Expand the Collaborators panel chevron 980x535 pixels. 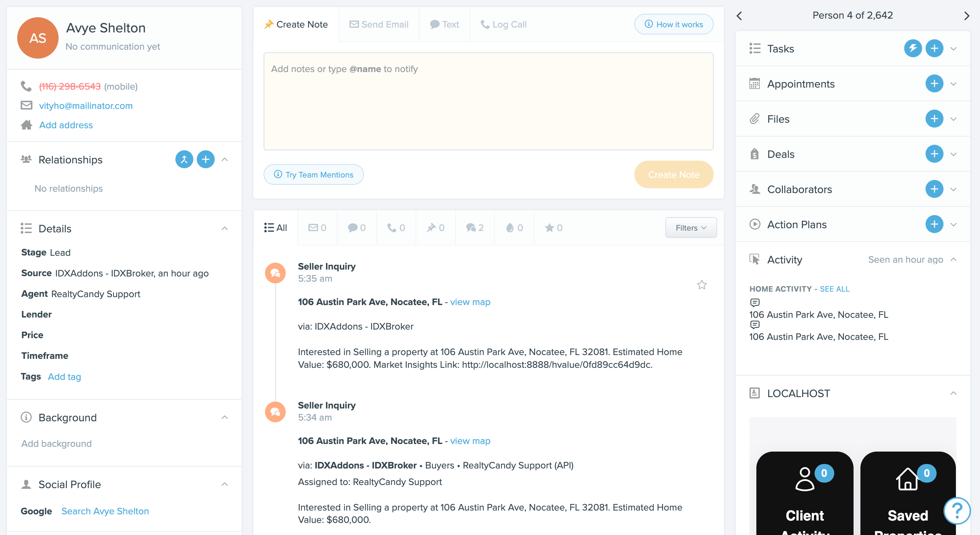click(x=953, y=189)
